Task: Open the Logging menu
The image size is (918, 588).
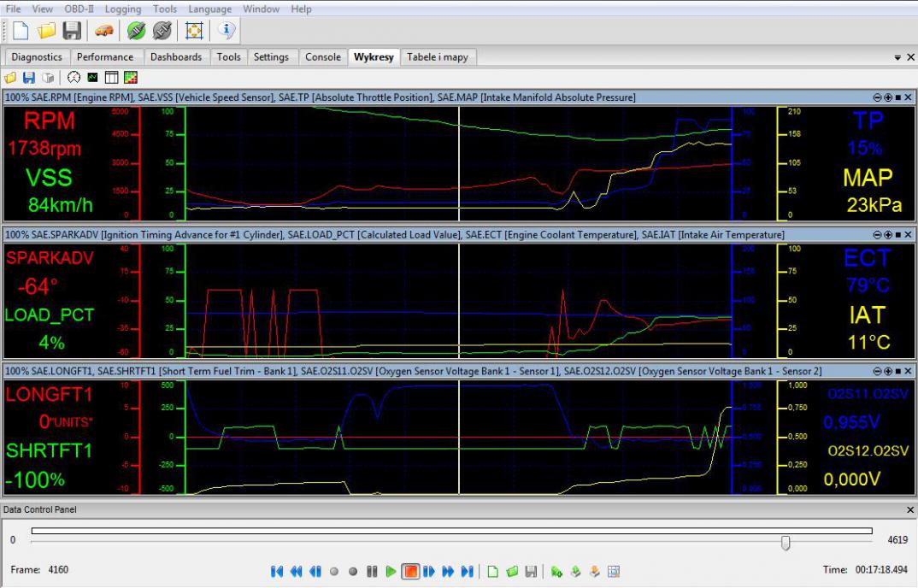Action: 123,9
